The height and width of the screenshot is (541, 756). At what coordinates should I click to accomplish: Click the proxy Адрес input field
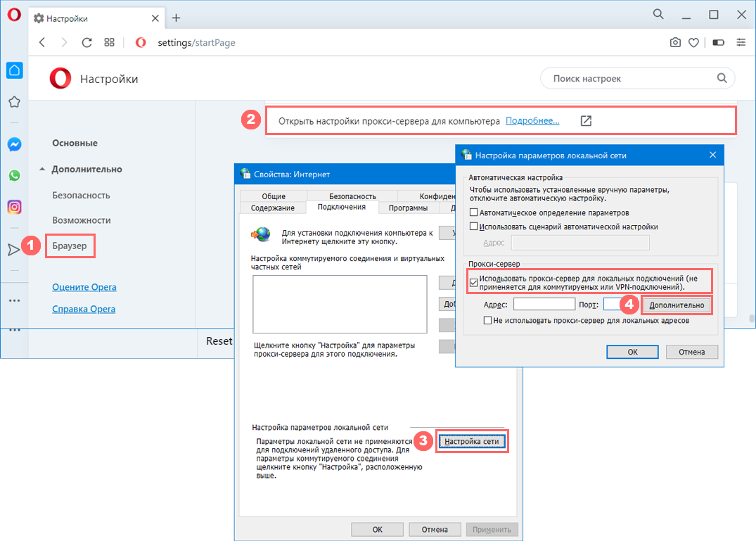click(544, 305)
